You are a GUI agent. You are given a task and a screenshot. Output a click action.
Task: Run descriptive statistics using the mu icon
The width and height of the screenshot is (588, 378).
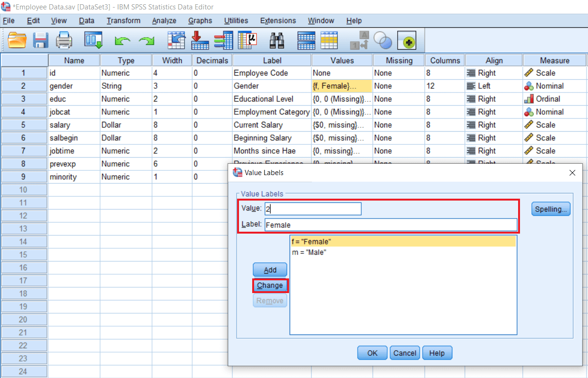point(247,41)
